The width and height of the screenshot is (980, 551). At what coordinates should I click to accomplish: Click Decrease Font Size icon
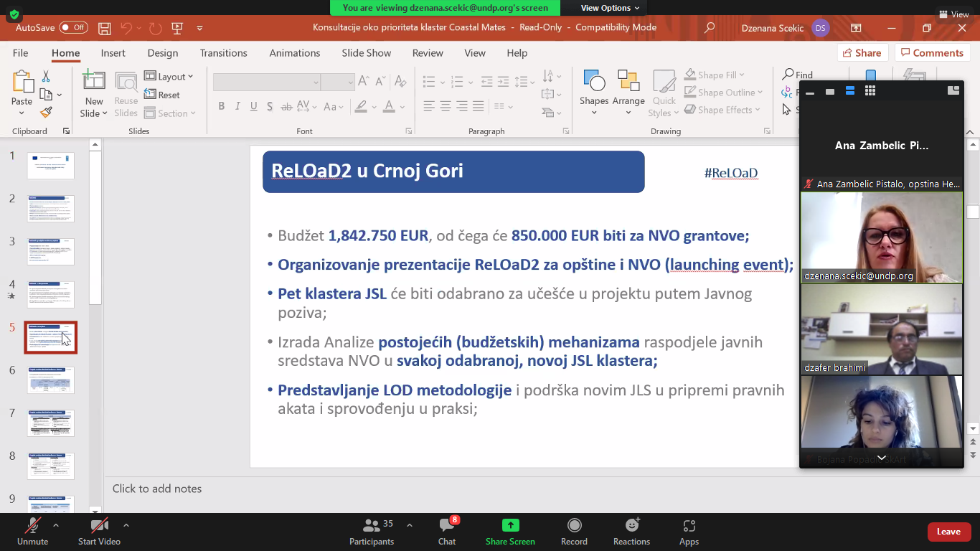pos(380,81)
